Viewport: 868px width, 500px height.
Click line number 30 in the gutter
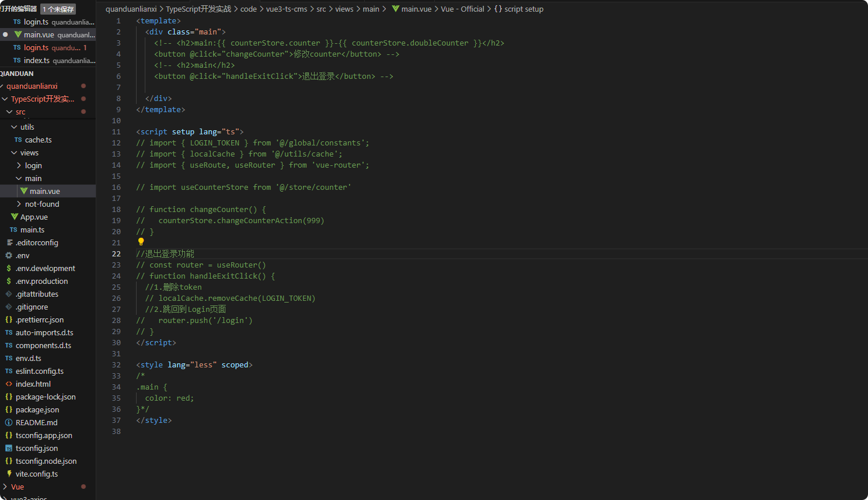coord(116,342)
